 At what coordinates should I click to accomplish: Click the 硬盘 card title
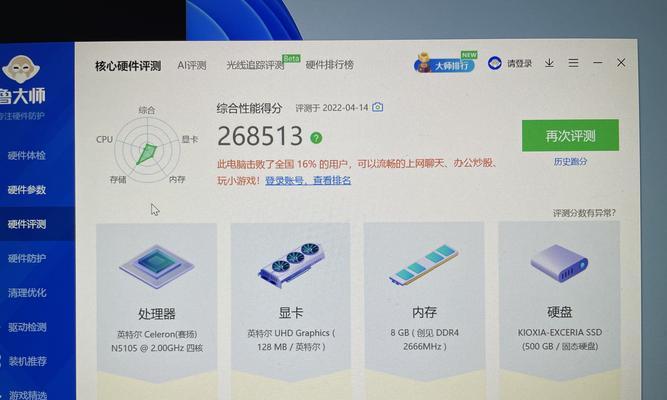559,312
